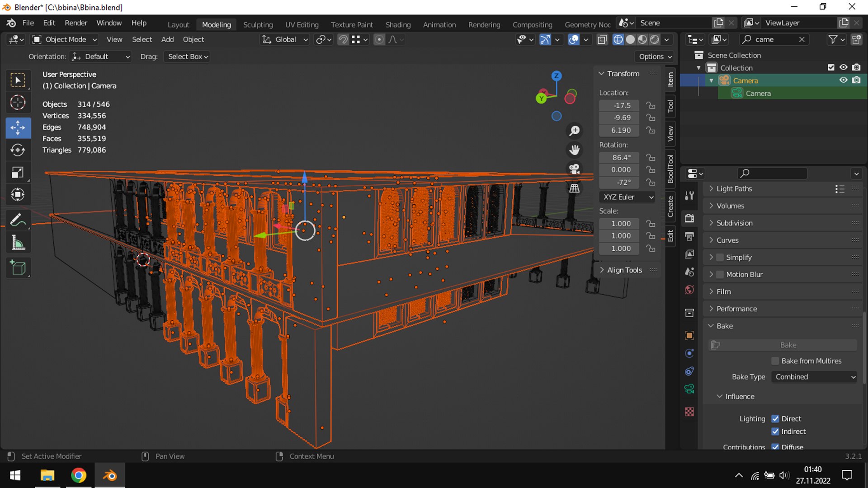
Task: Open World properties globe icon
Action: point(689,290)
